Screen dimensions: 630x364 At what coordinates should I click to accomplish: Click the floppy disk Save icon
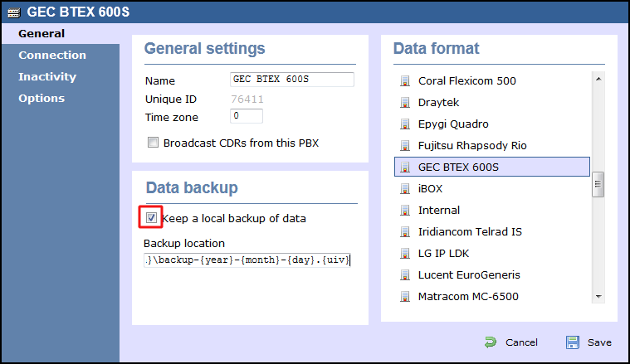click(x=573, y=342)
